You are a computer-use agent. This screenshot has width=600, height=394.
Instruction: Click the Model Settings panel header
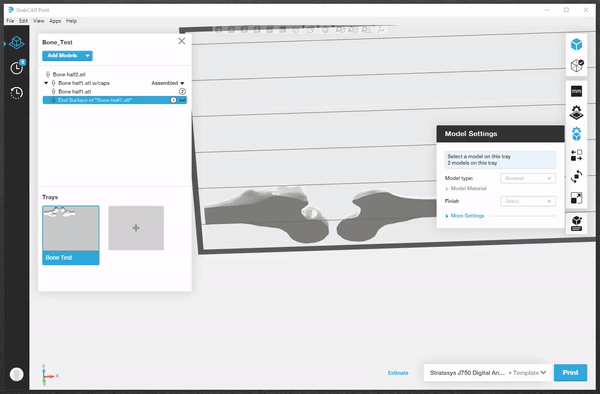point(500,134)
